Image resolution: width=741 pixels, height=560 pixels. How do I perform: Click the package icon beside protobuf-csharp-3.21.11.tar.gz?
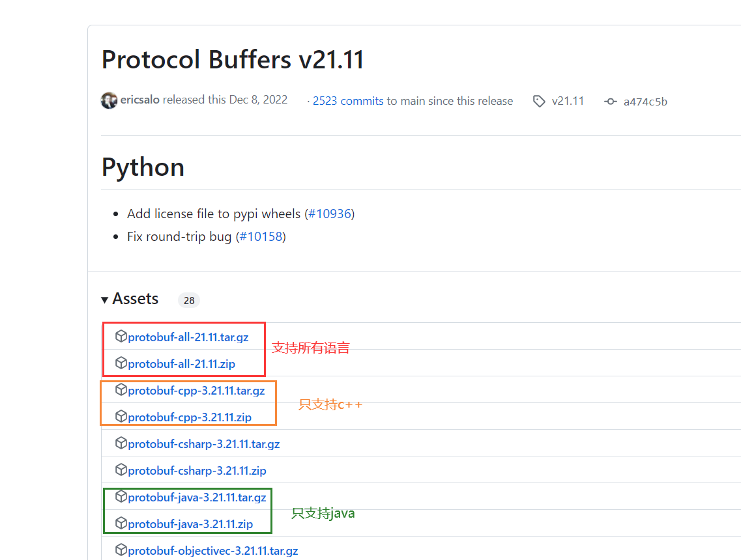click(122, 443)
